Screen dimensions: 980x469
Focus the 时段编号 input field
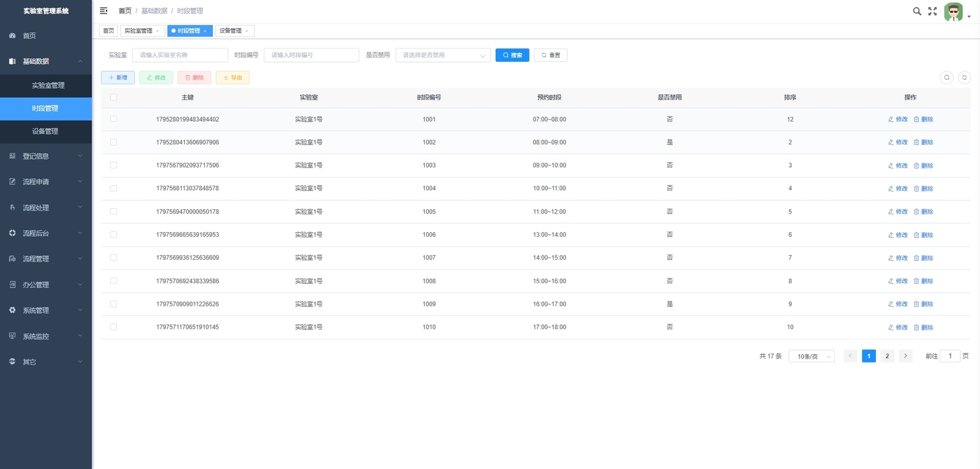[x=311, y=55]
